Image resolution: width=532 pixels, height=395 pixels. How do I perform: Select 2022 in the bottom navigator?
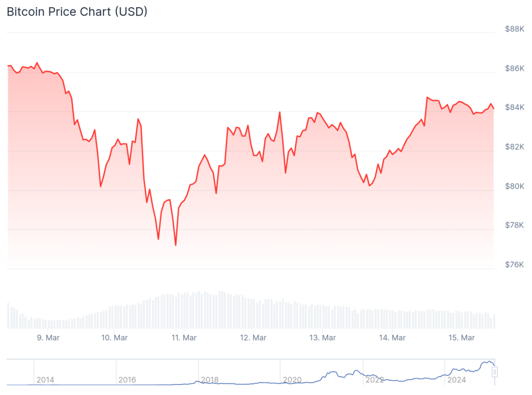[374, 380]
